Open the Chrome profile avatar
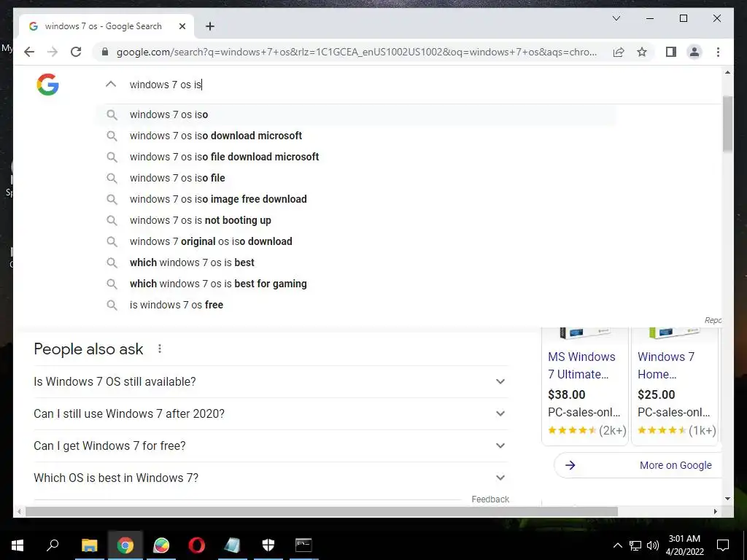This screenshot has height=560, width=747. 694,52
